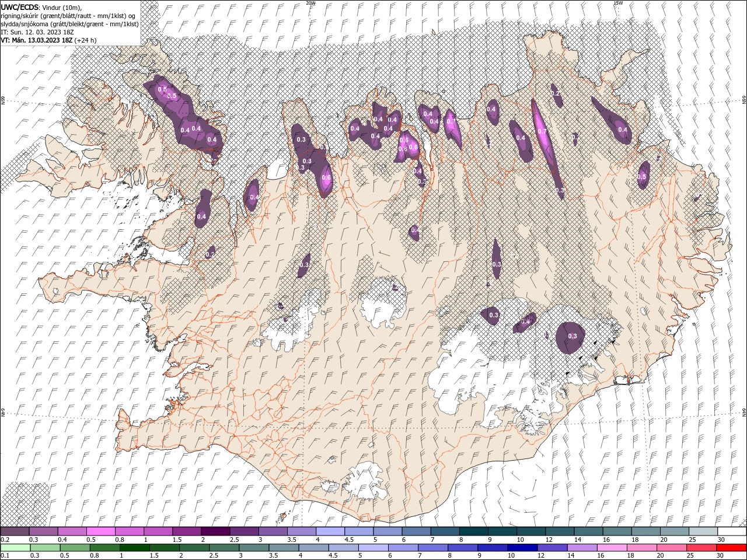747x560 pixels.
Task: Click the '15W' longitude label
Action: tap(618, 3)
